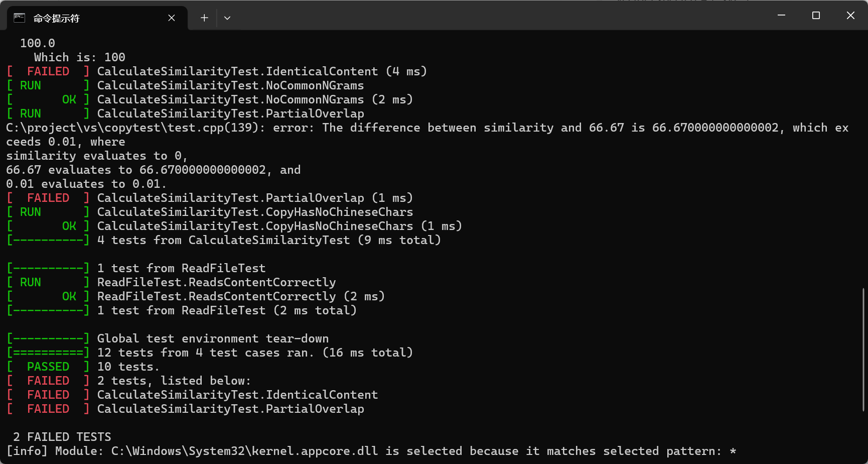Viewport: 868px width, 464px height.
Task: Click the RUN line for NoCommonNGrams
Action: (x=185, y=85)
